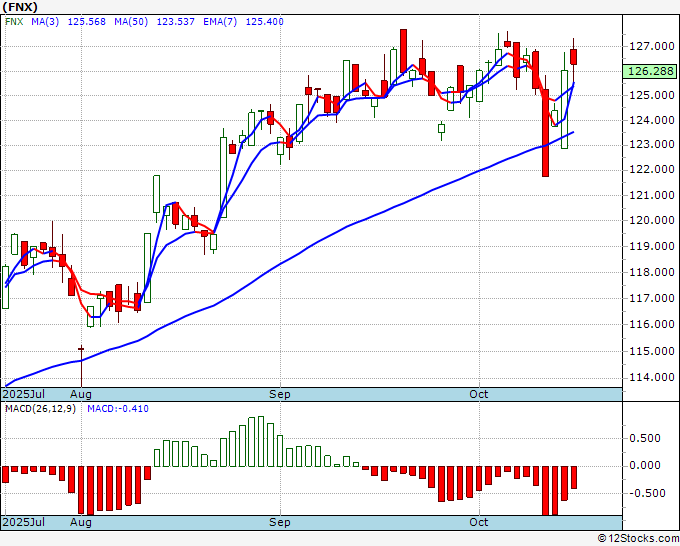Click the MA(50) indicator label
The height and width of the screenshot is (546, 680).
tap(131, 21)
